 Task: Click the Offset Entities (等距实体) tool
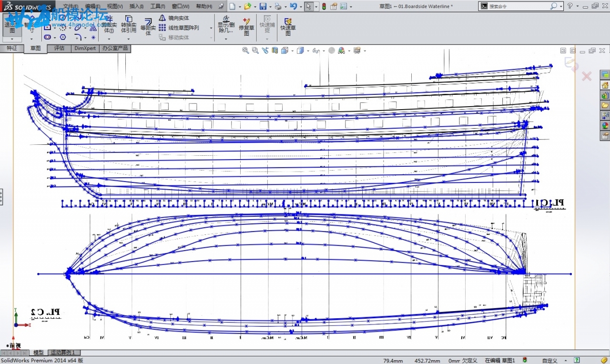tap(148, 27)
